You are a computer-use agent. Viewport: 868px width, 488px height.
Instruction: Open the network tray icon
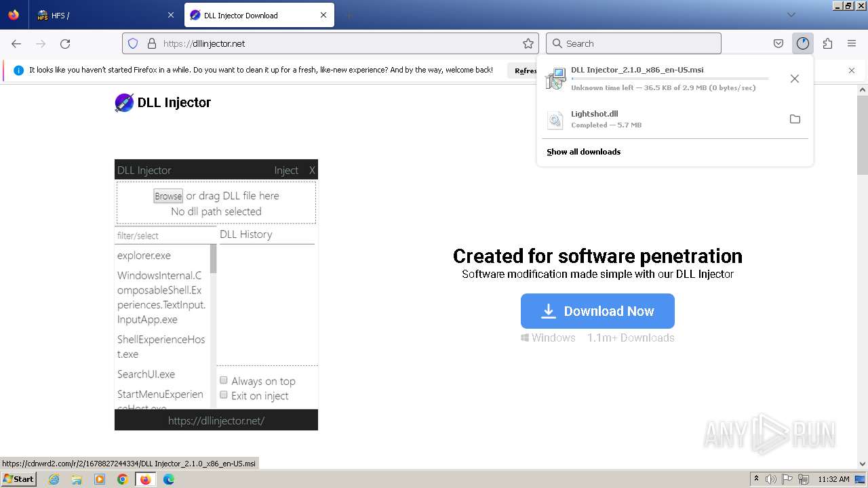pos(804,479)
